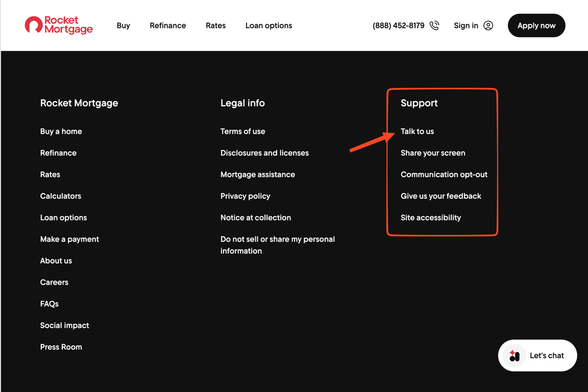Click the user account icon beside Sign in

488,25
